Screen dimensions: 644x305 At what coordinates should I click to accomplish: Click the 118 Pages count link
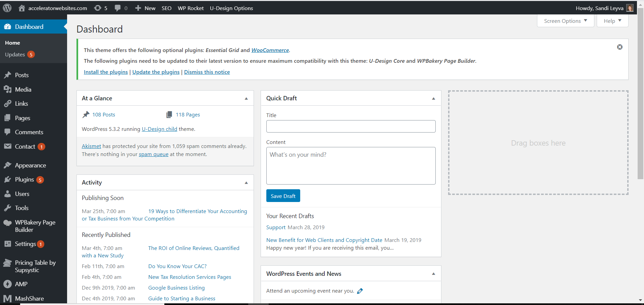(x=188, y=114)
